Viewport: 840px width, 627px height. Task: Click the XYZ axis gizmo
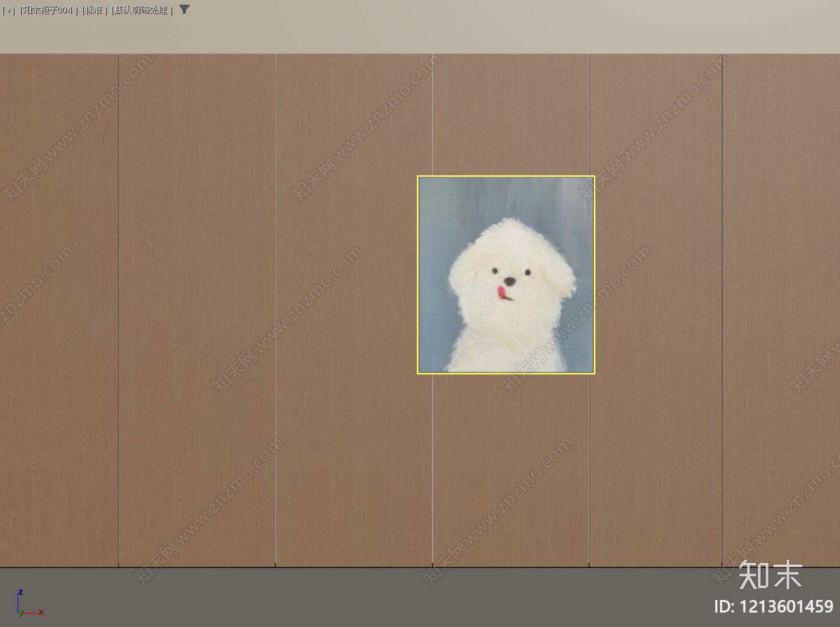(29, 603)
